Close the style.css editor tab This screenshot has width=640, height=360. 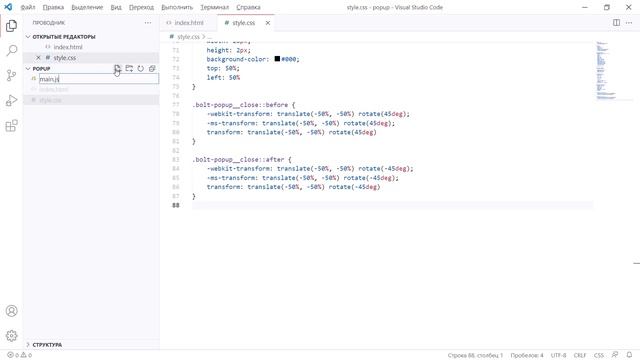tap(268, 23)
